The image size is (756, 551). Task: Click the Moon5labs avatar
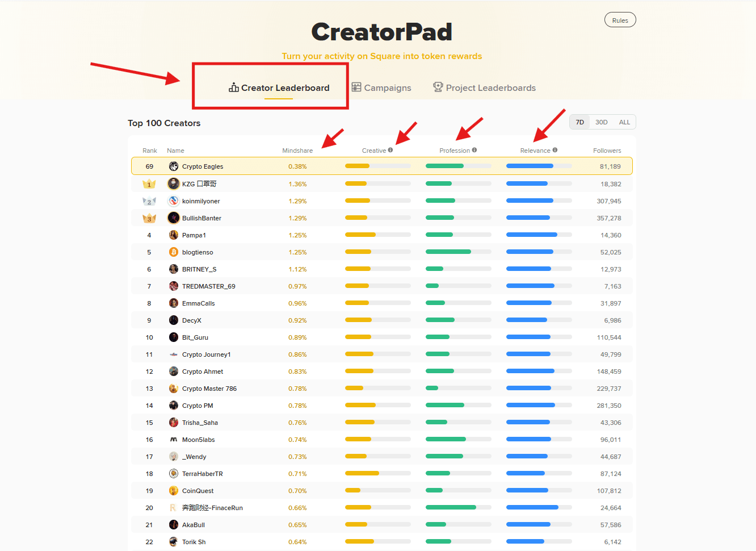174,440
